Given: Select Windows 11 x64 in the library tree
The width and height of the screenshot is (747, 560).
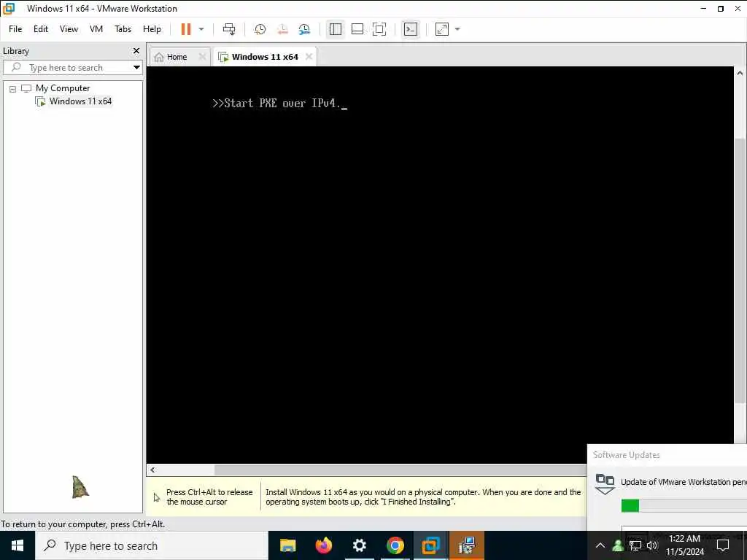Looking at the screenshot, I should tap(80, 101).
